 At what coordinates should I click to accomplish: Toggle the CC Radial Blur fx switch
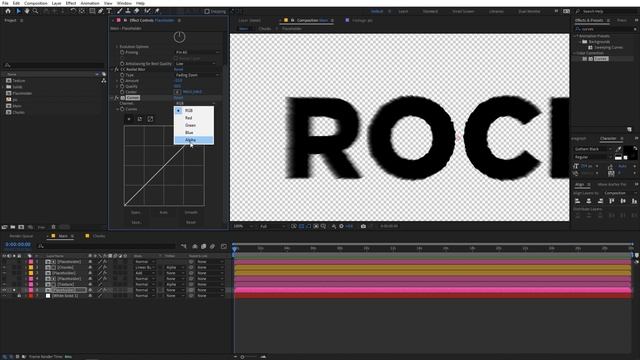click(x=117, y=69)
